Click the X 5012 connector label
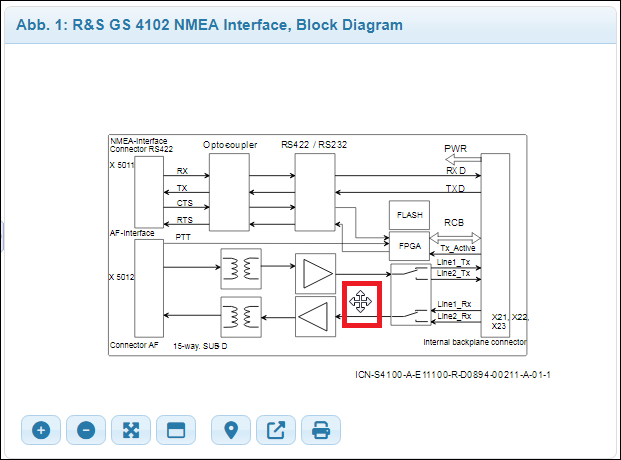The image size is (621, 460). [122, 277]
